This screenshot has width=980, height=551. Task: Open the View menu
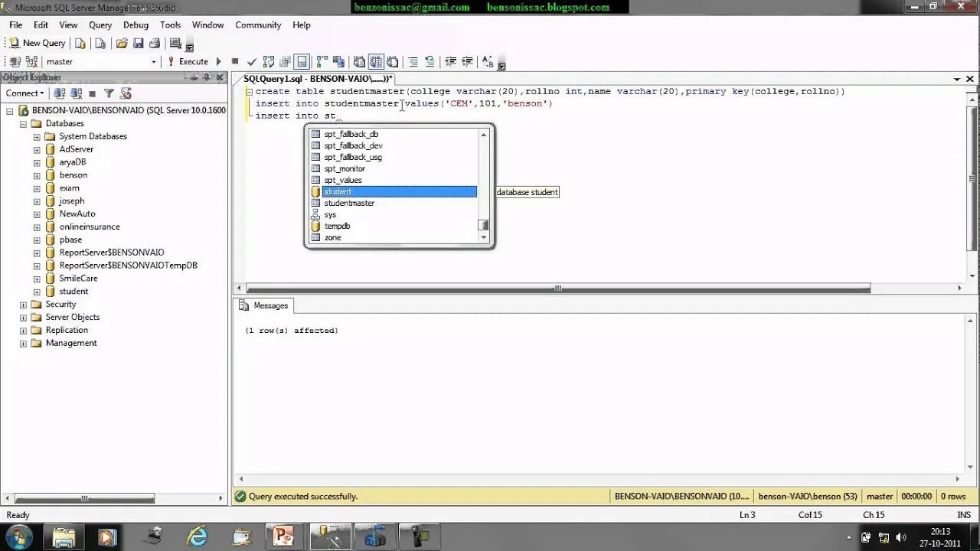(68, 25)
